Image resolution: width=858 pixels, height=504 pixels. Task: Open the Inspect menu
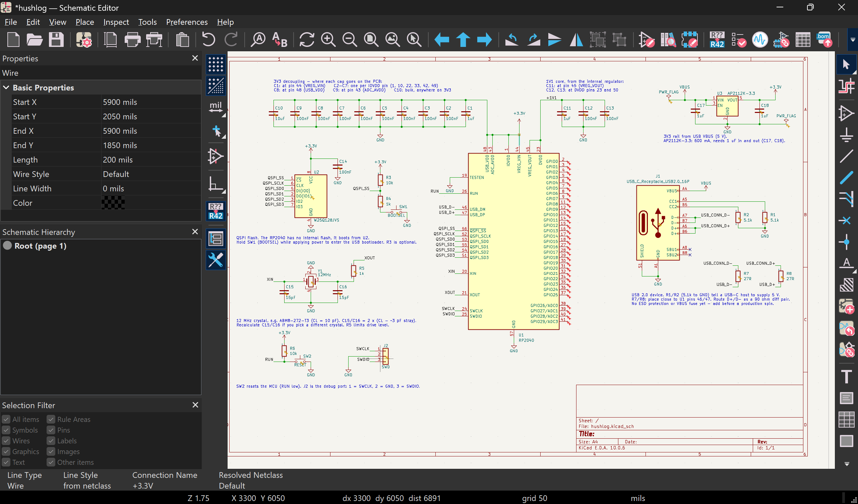tap(116, 22)
